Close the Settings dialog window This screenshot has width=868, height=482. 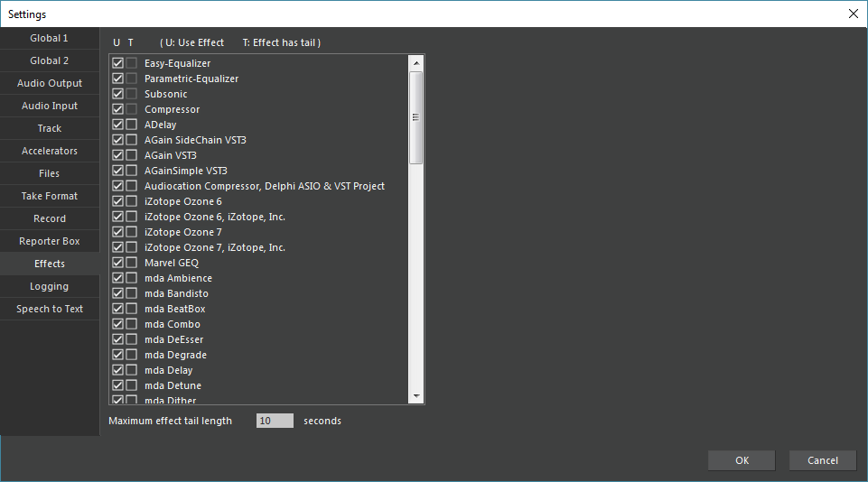[853, 14]
